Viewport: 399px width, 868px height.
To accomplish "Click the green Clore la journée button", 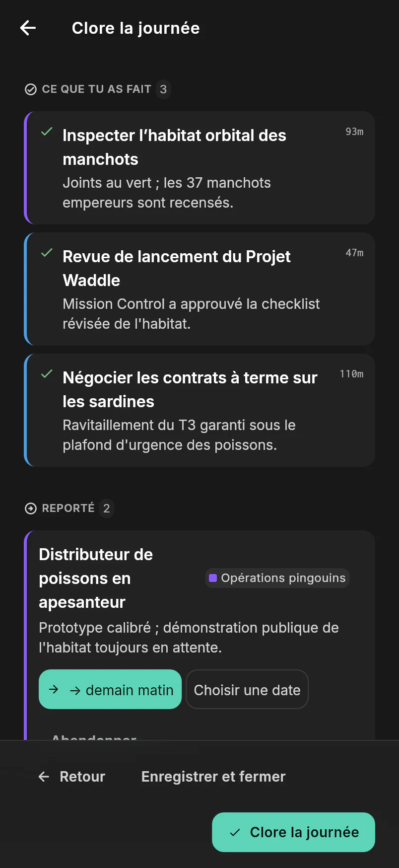I will (x=293, y=832).
